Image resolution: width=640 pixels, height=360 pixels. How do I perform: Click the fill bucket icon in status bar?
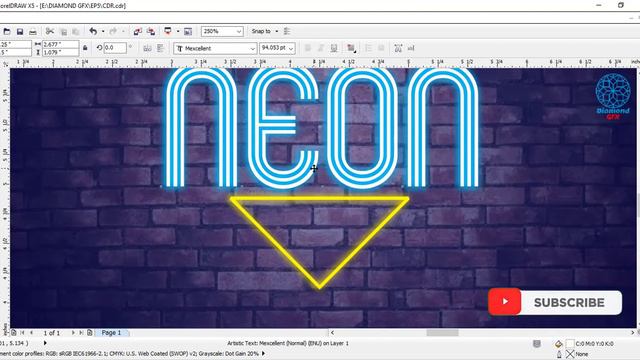point(558,344)
